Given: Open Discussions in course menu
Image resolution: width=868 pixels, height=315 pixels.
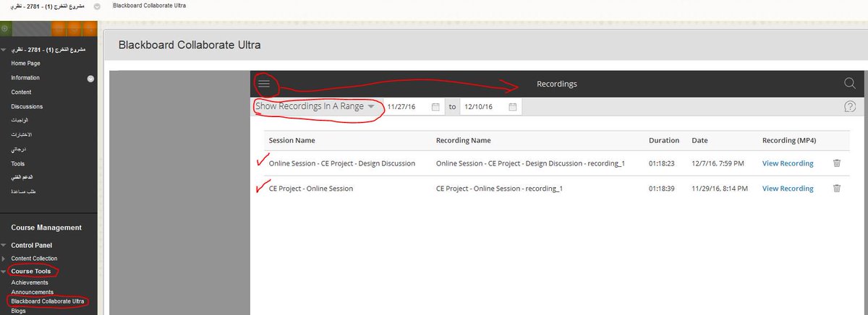Looking at the screenshot, I should click(27, 107).
